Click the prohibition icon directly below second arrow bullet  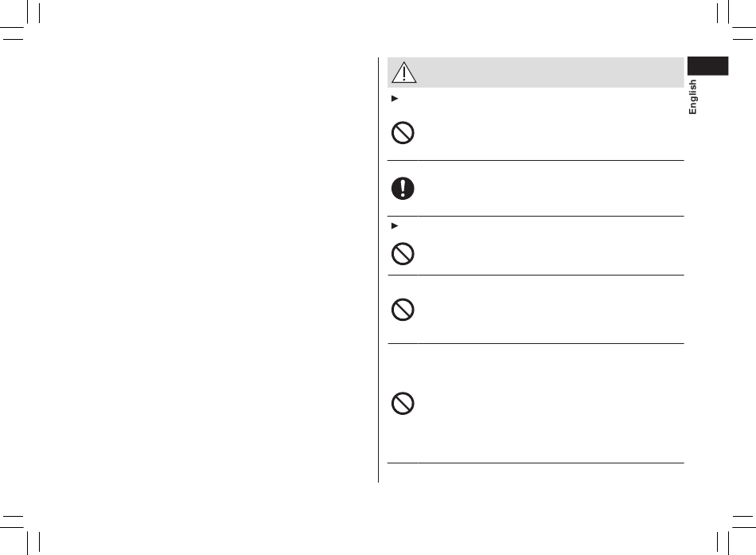click(403, 254)
